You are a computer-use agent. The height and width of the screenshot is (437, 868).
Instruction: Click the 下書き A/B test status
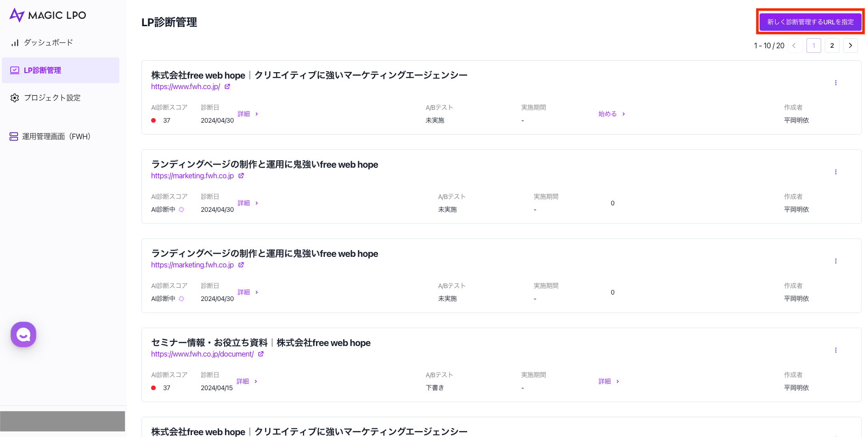[x=435, y=388]
